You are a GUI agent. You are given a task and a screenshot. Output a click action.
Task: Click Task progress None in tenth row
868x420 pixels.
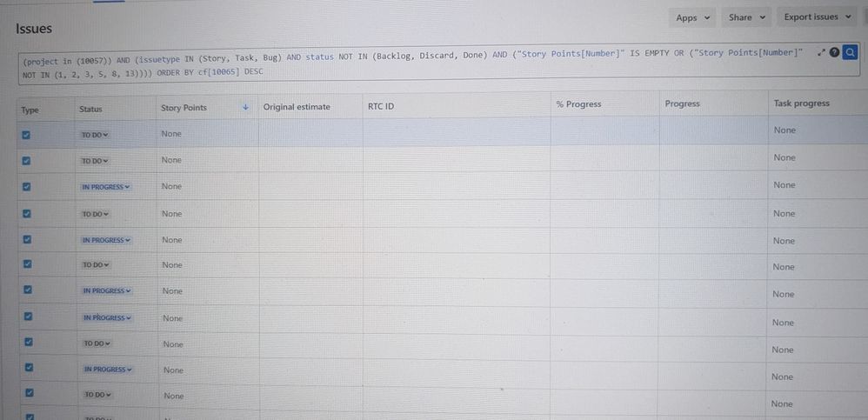(782, 377)
